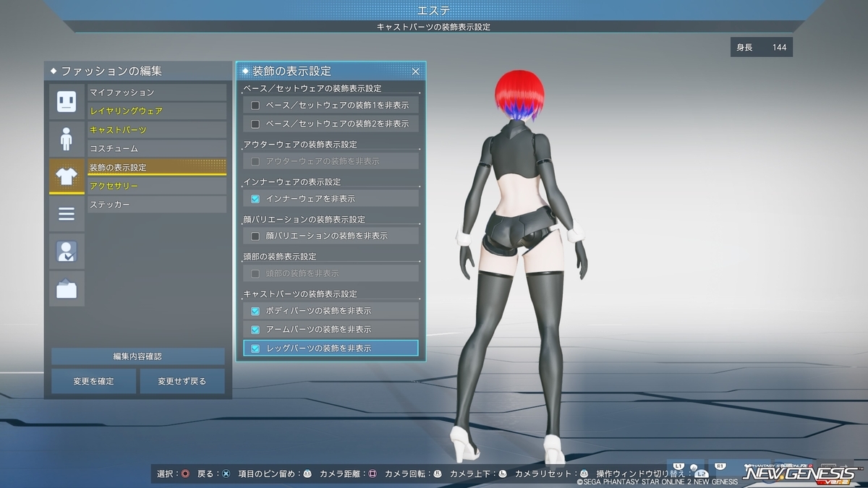Image resolution: width=868 pixels, height=488 pixels.
Task: Click 変更せず戻る to discard changes
Action: [x=182, y=381]
